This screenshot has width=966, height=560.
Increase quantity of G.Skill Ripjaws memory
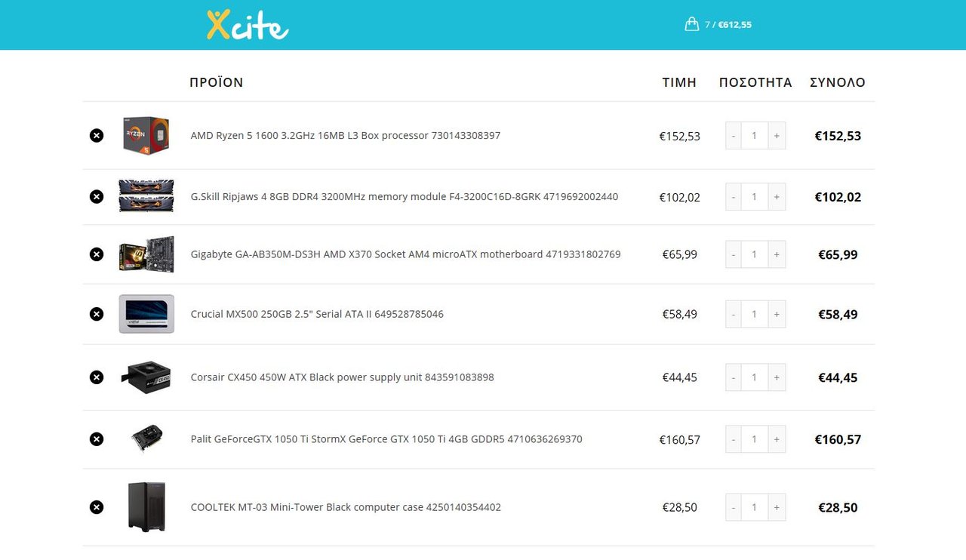pos(777,197)
